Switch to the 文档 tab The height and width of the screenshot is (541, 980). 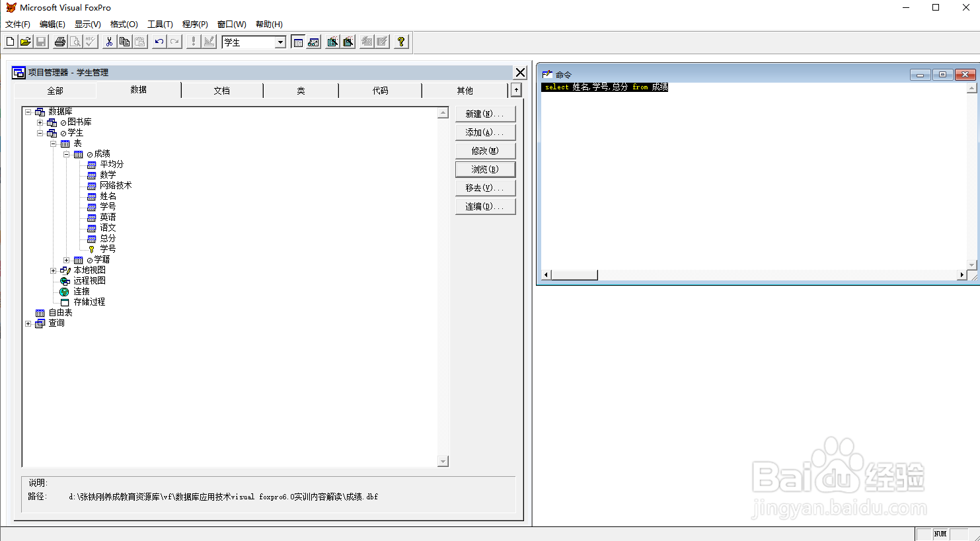tap(222, 91)
